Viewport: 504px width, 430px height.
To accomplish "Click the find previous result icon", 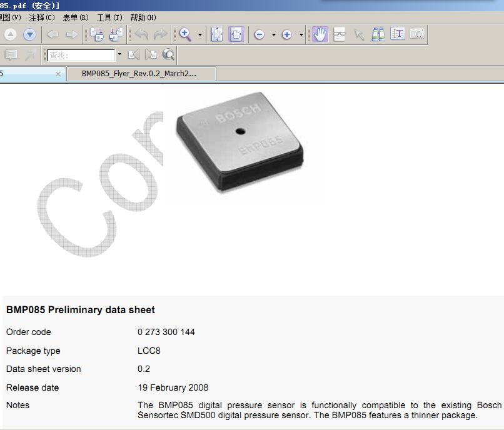I will point(134,55).
